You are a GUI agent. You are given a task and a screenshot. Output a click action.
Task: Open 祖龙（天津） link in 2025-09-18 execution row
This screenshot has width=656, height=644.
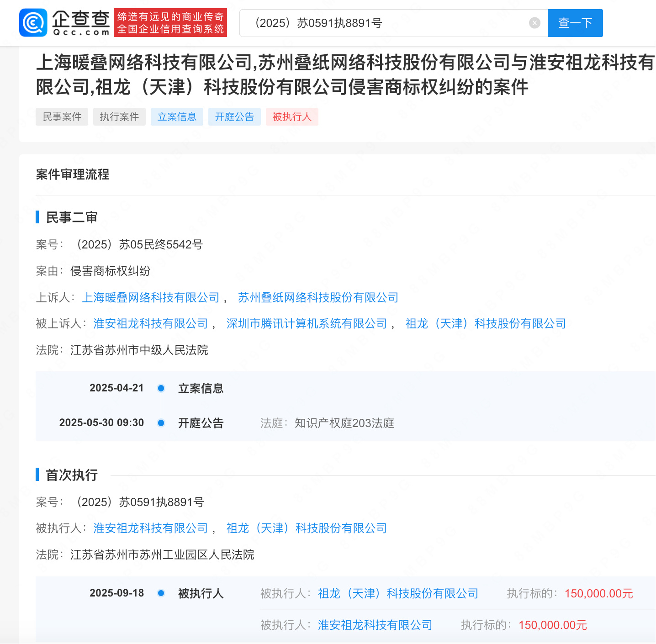[398, 594]
